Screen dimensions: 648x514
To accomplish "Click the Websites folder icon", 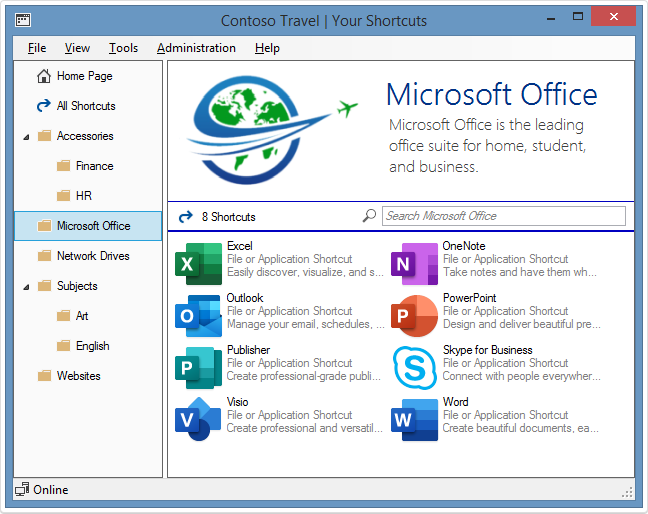I will 44,376.
